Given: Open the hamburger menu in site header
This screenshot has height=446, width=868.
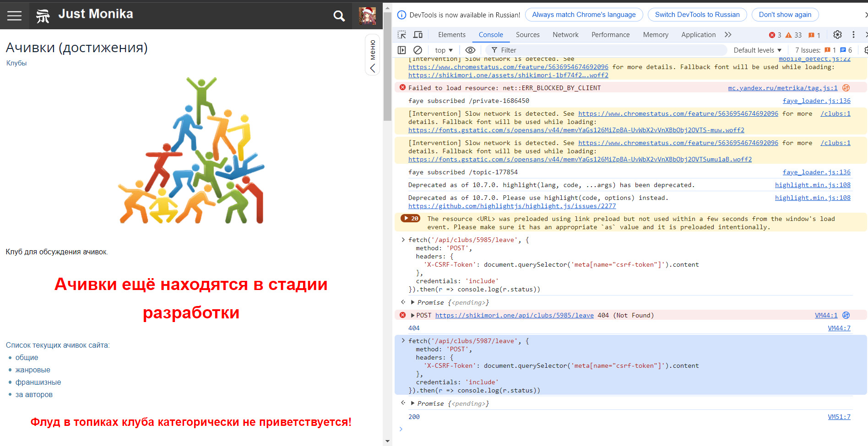Looking at the screenshot, I should point(14,16).
